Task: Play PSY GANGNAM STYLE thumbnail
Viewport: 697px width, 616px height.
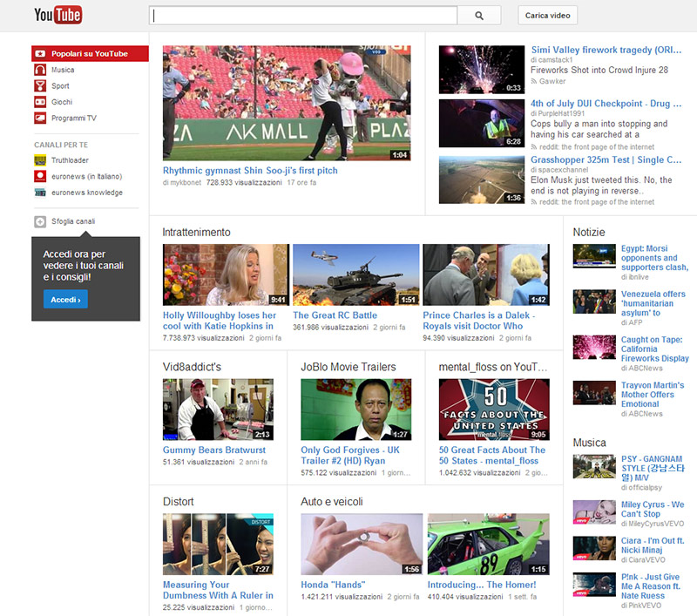Action: (594, 466)
